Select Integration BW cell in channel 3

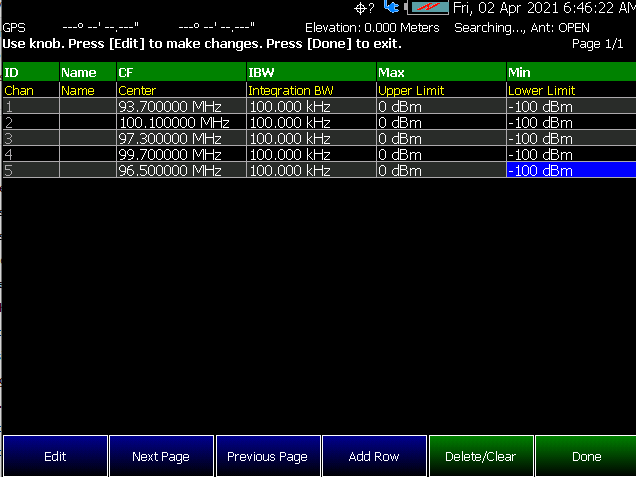click(311, 138)
